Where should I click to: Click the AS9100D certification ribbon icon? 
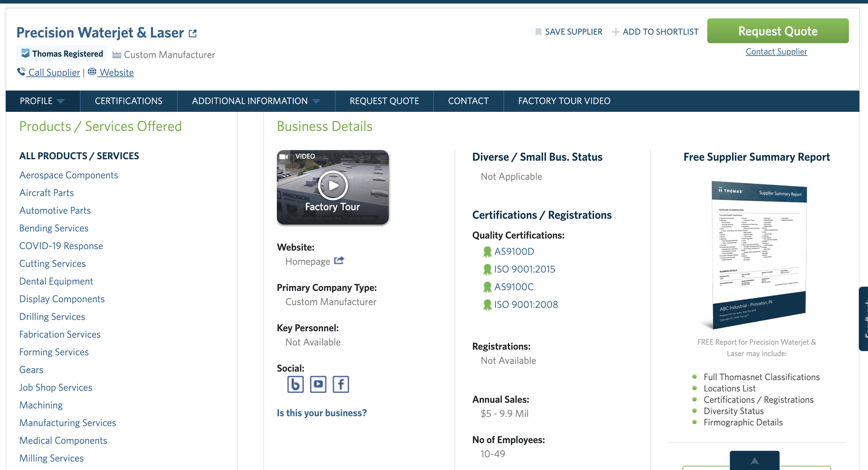(487, 252)
